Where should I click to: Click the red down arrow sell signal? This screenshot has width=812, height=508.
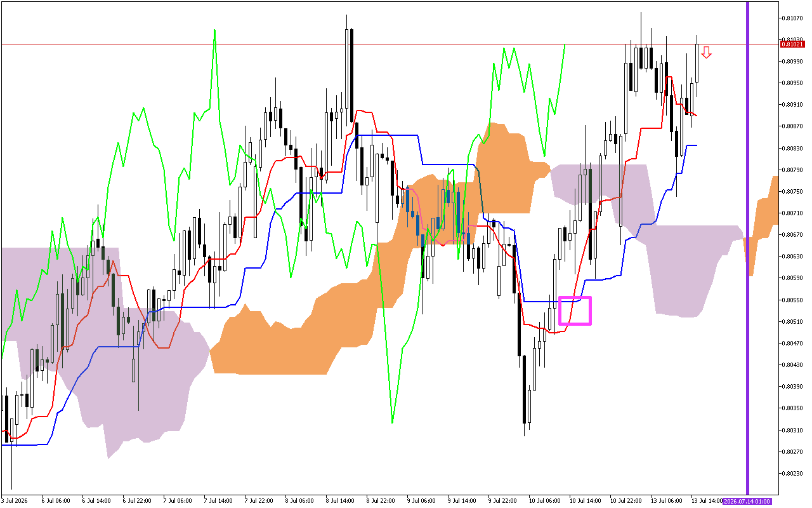tap(706, 53)
